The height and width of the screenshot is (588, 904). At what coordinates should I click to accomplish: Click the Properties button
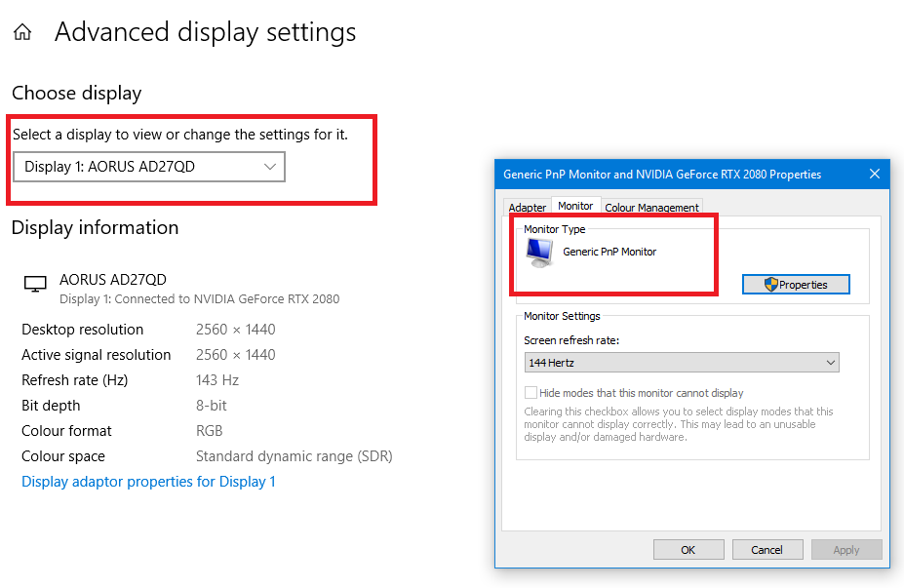pos(796,284)
